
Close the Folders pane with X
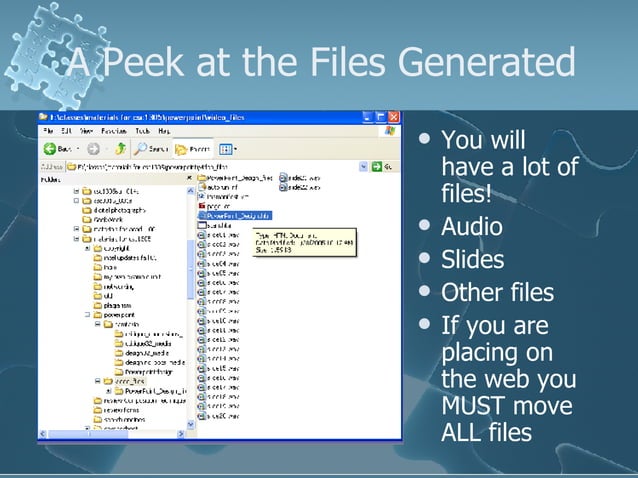189,178
